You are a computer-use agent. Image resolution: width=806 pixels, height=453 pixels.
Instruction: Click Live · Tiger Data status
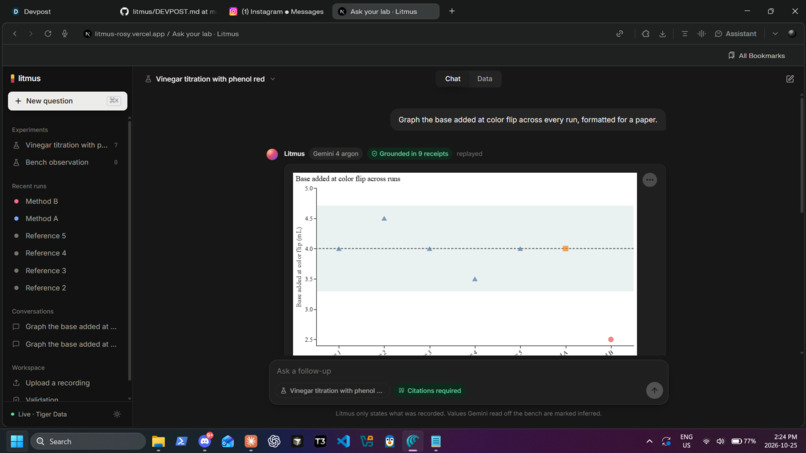[x=39, y=414]
